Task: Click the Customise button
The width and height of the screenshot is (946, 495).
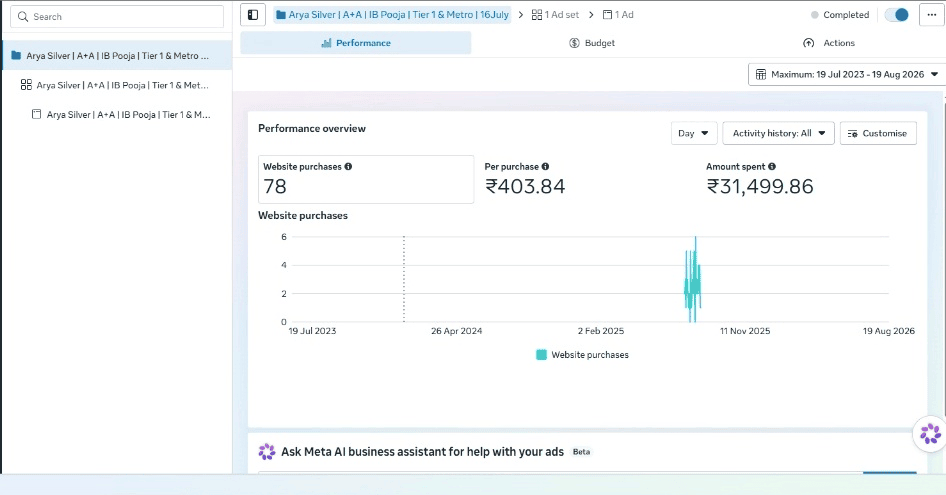Action: [x=878, y=133]
